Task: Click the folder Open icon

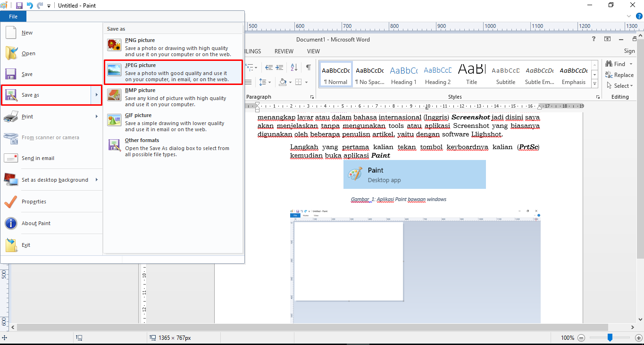Action: point(11,53)
